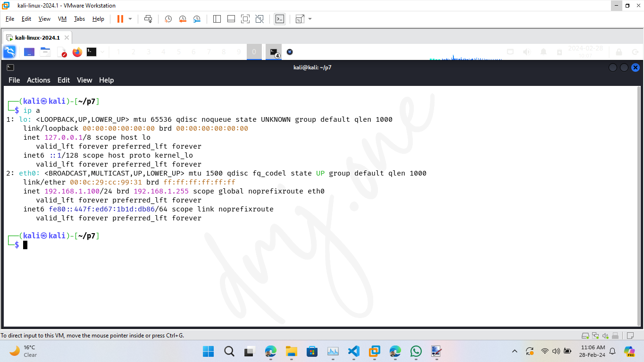
Task: Open the terminal Actions menu
Action: (x=38, y=80)
